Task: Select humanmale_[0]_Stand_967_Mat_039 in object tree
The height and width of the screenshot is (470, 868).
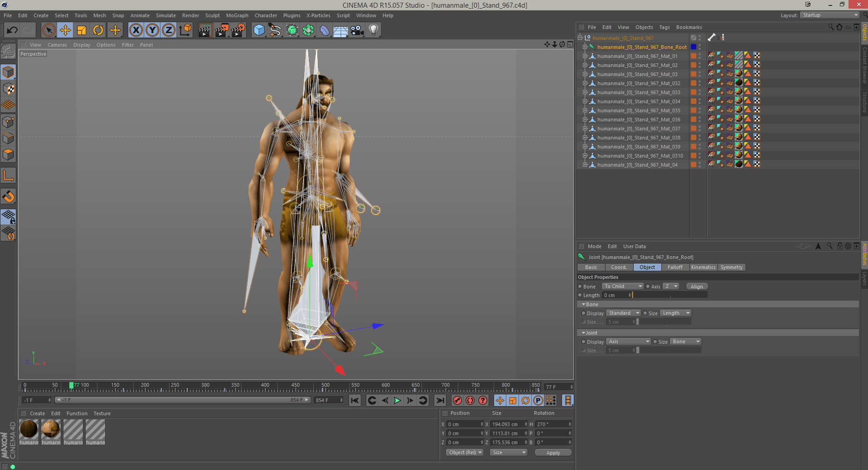Action: 639,147
